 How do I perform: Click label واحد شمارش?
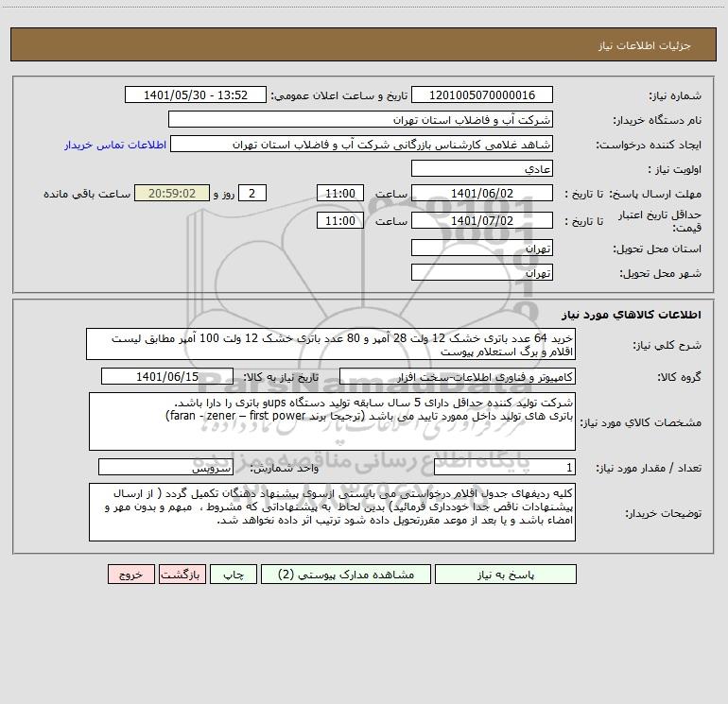click(x=285, y=469)
